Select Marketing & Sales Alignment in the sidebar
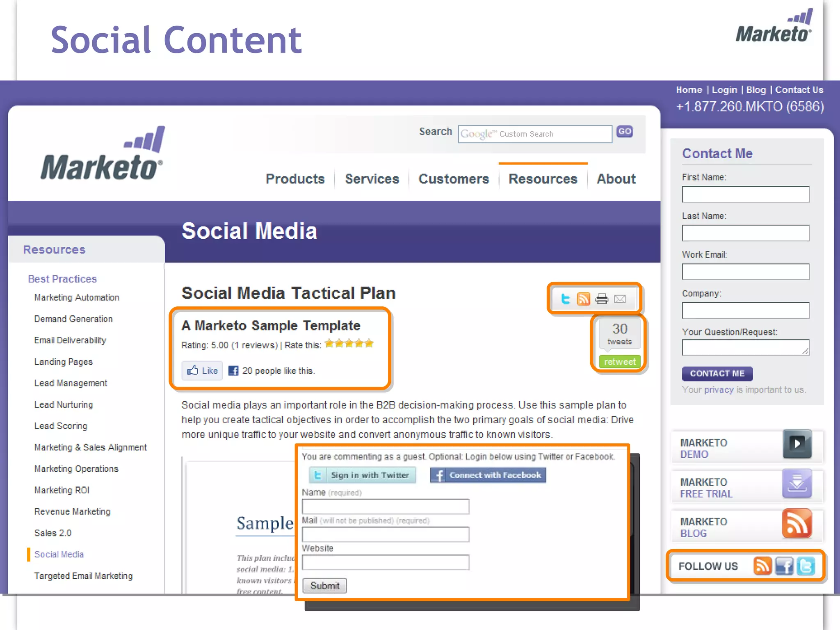The width and height of the screenshot is (840, 630). 90,447
